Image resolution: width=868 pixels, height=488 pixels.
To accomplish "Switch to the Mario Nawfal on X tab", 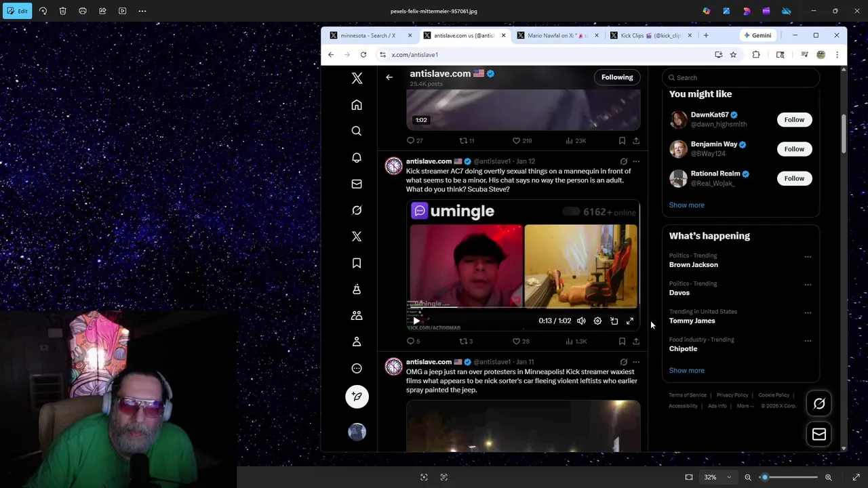I will click(557, 35).
